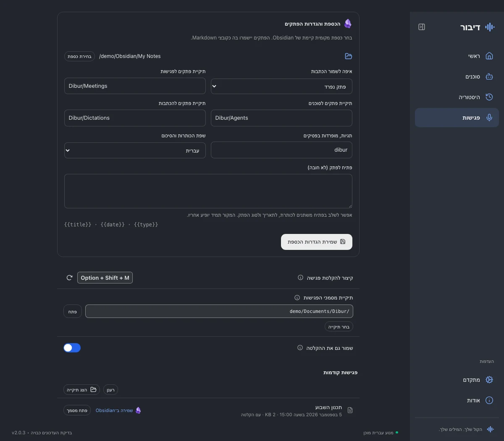Click the waveform icon in sidebar footer
Image resolution: width=504 pixels, height=441 pixels.
(490, 429)
